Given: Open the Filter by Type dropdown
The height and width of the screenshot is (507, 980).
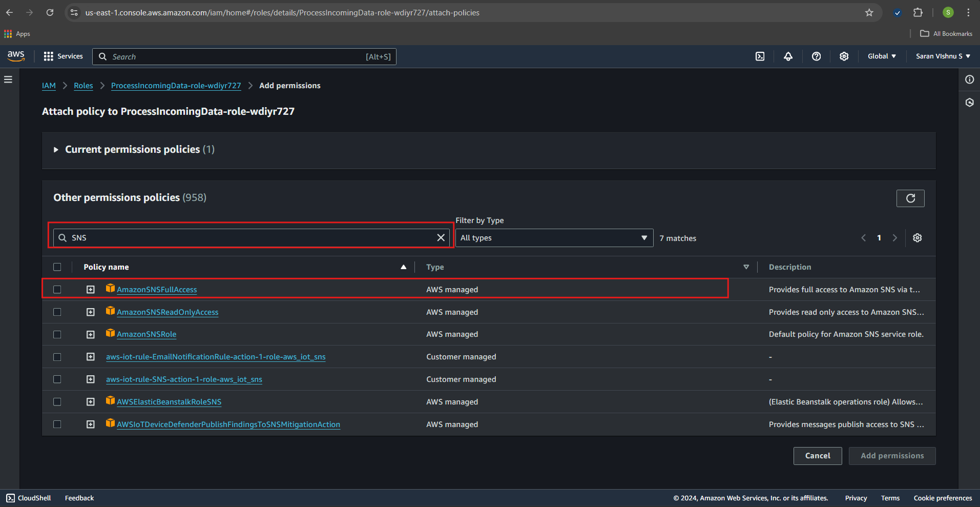Looking at the screenshot, I should (x=554, y=238).
